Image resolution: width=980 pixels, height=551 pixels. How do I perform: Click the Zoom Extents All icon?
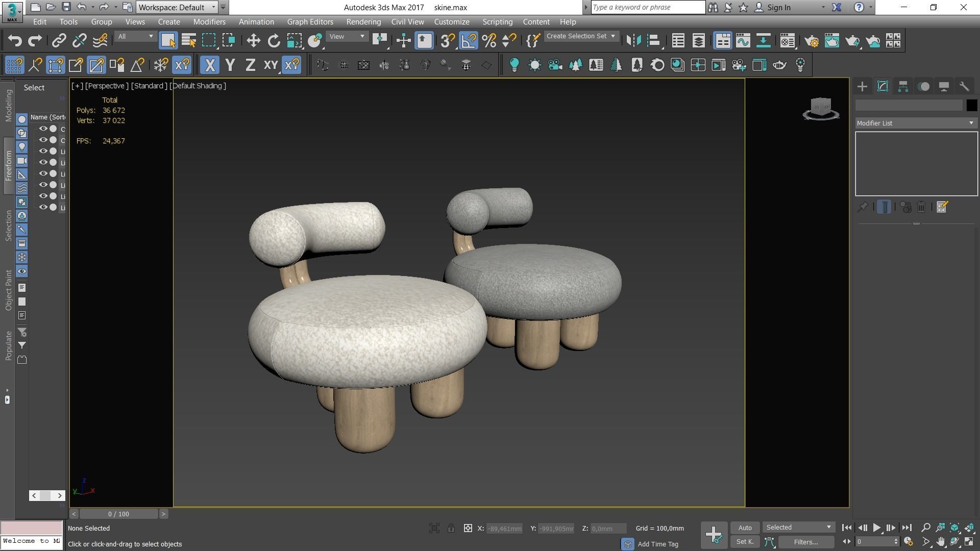pos(969,528)
